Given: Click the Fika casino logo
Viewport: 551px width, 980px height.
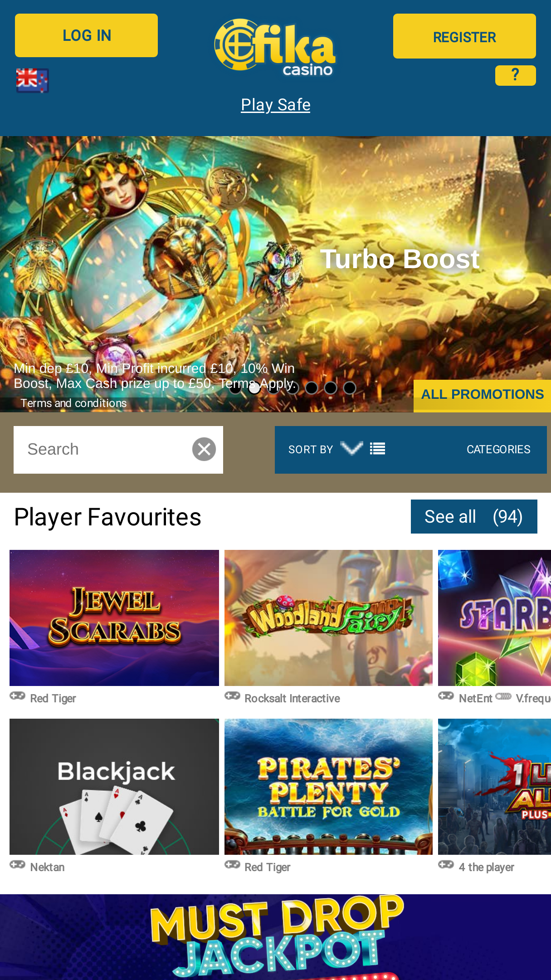Looking at the screenshot, I should (275, 47).
